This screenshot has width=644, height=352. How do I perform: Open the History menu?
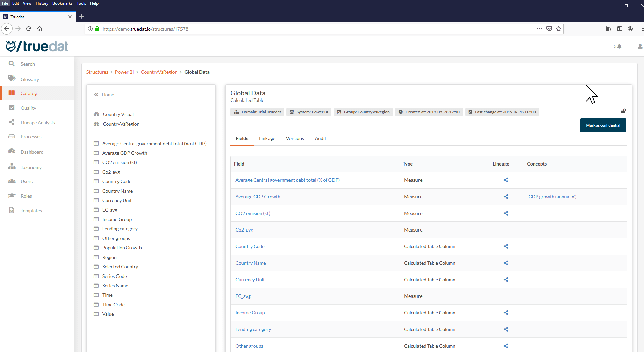point(42,3)
